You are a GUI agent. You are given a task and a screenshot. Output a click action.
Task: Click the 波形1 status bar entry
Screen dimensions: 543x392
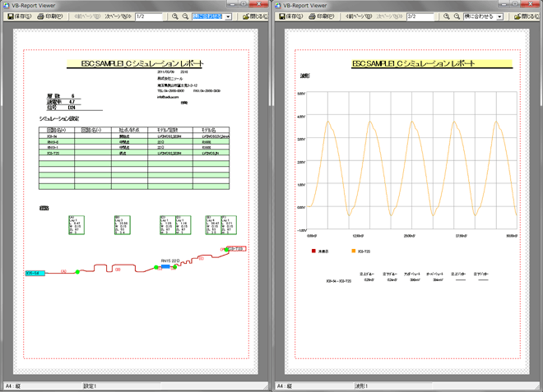361,385
